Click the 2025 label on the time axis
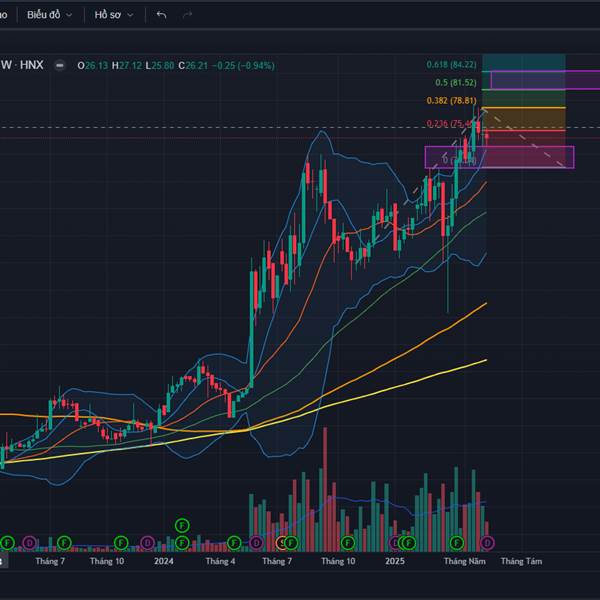Screen dimensions: 600x600 tap(395, 561)
